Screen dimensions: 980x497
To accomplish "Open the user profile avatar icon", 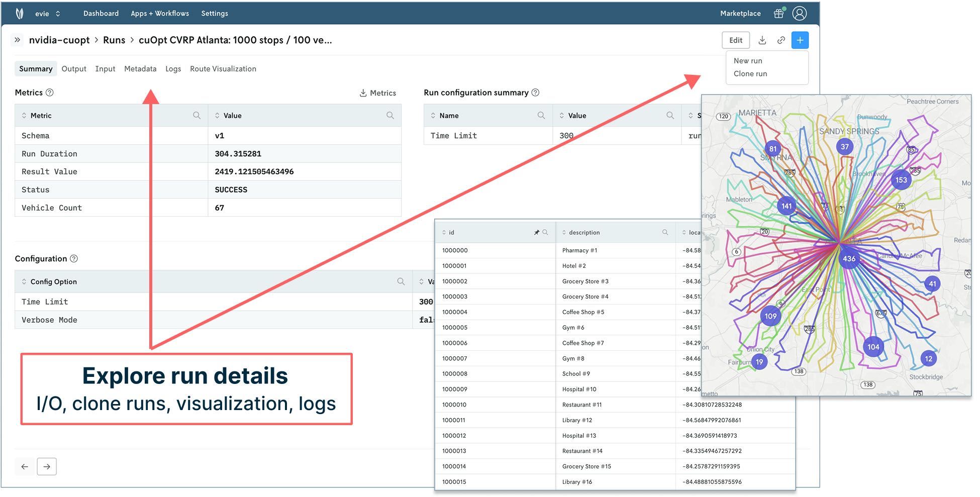I will [800, 13].
